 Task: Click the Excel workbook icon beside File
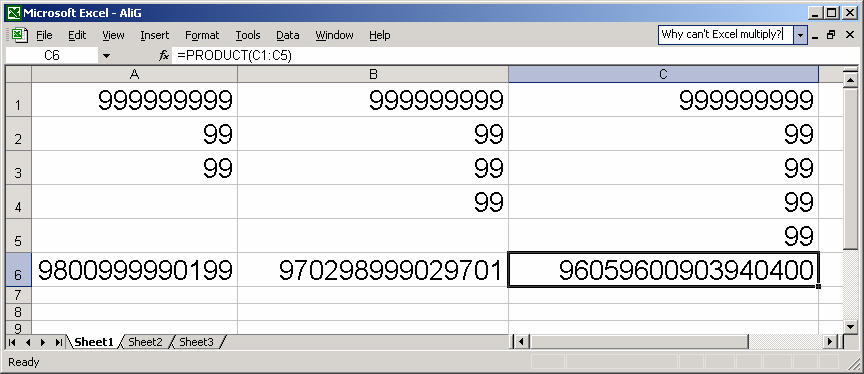19,35
